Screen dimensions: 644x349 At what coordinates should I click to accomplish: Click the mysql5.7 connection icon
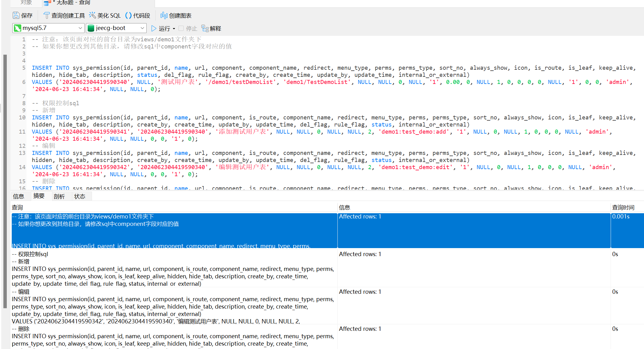coord(18,28)
